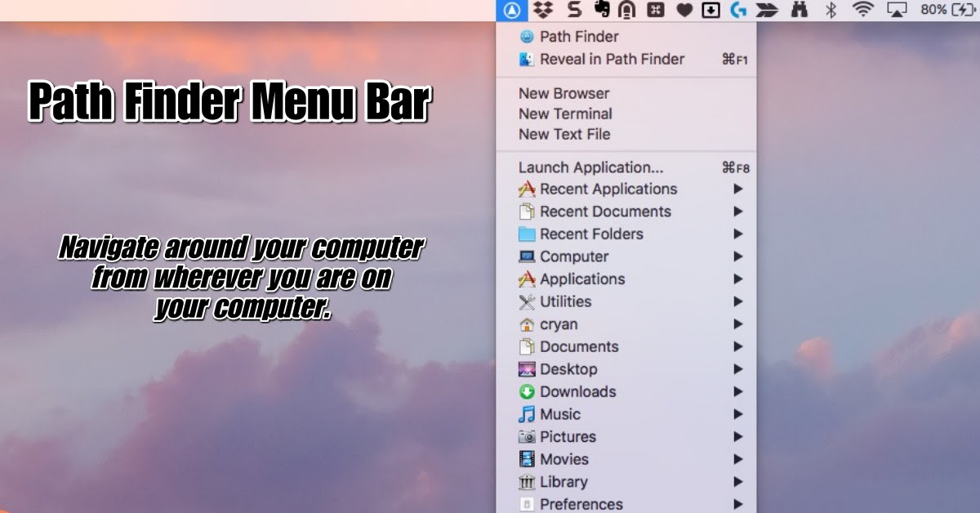Viewport: 980px width, 513px height.
Task: Click the Utilities tools icon
Action: 527,301
